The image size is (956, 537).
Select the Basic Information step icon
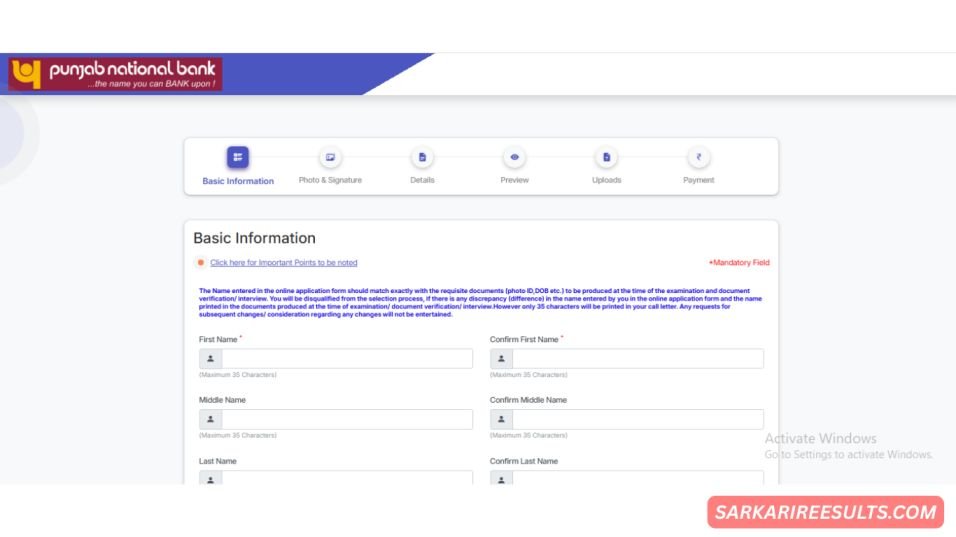click(x=238, y=158)
